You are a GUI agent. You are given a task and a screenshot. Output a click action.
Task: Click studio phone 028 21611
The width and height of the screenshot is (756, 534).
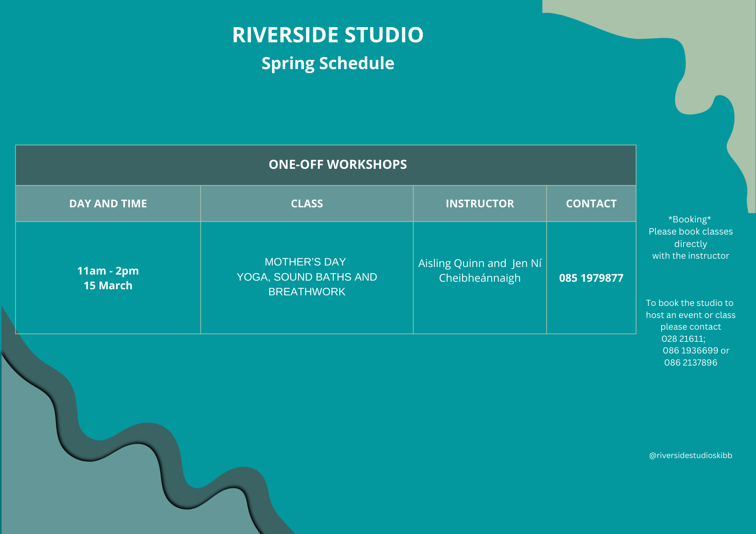coord(683,339)
